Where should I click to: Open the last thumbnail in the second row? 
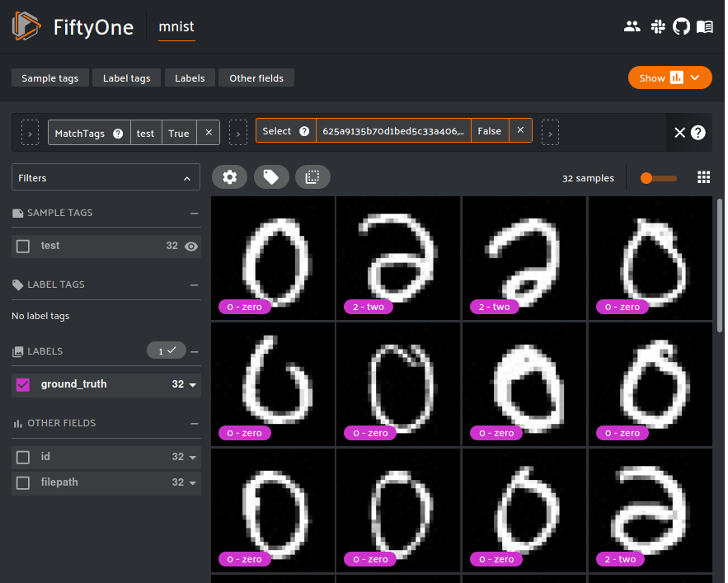pyautogui.click(x=651, y=384)
